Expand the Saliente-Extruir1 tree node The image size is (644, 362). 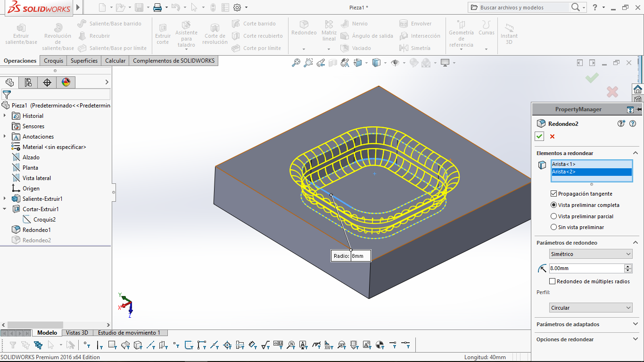point(5,198)
